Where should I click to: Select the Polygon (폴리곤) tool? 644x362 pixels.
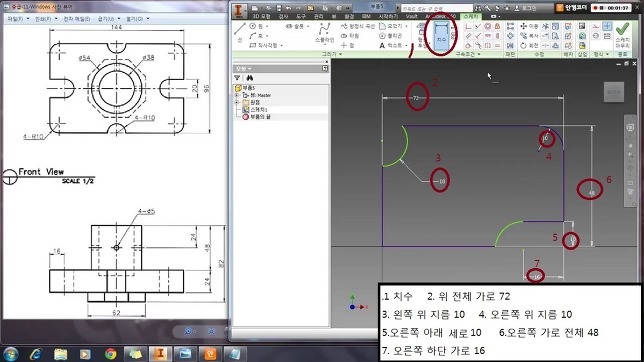391,36
